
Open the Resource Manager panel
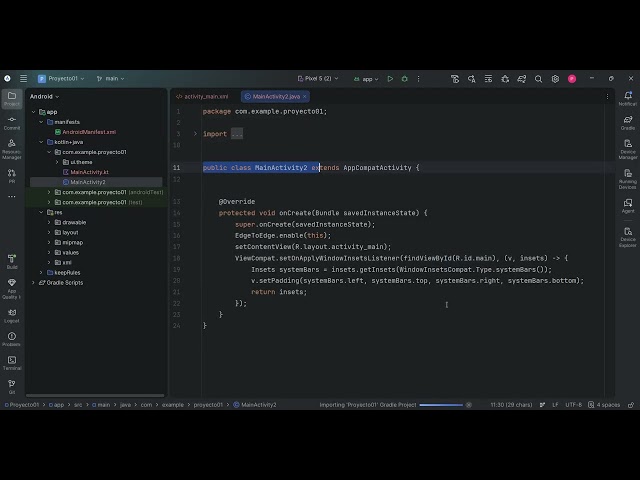click(x=12, y=149)
